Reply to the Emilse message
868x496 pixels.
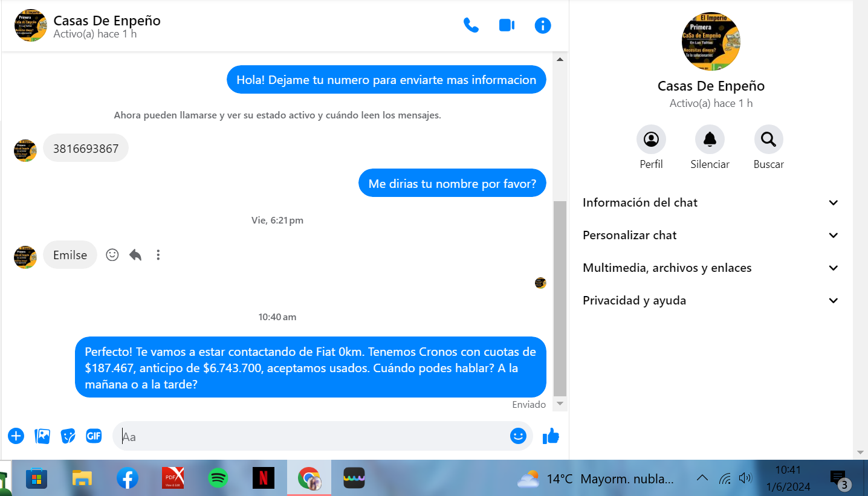point(135,255)
